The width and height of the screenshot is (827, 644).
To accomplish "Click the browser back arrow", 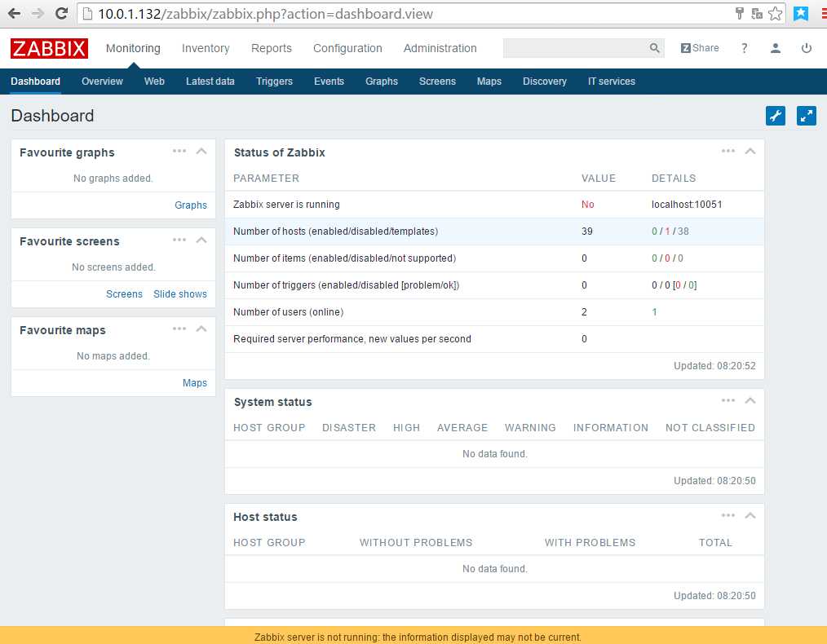I will pyautogui.click(x=14, y=14).
